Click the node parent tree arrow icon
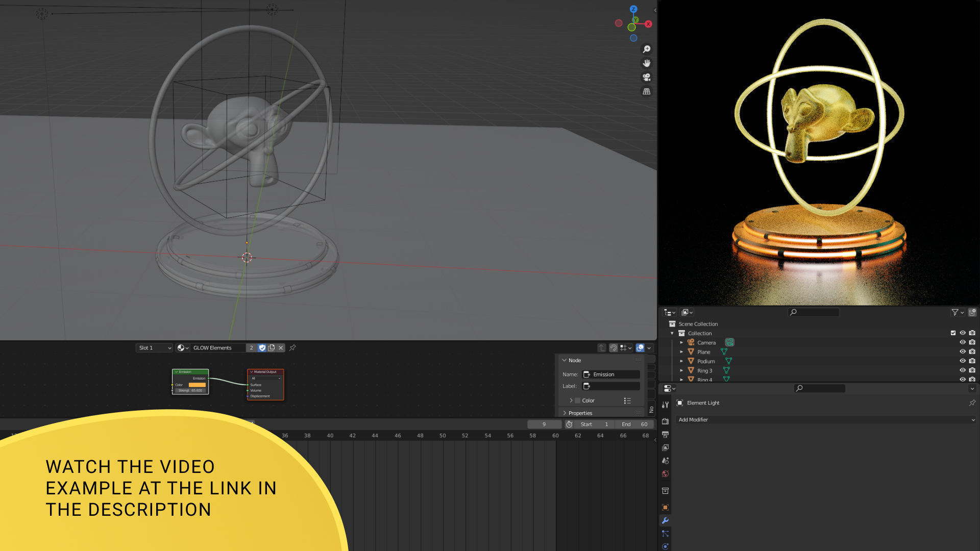The height and width of the screenshot is (551, 980). click(x=602, y=348)
